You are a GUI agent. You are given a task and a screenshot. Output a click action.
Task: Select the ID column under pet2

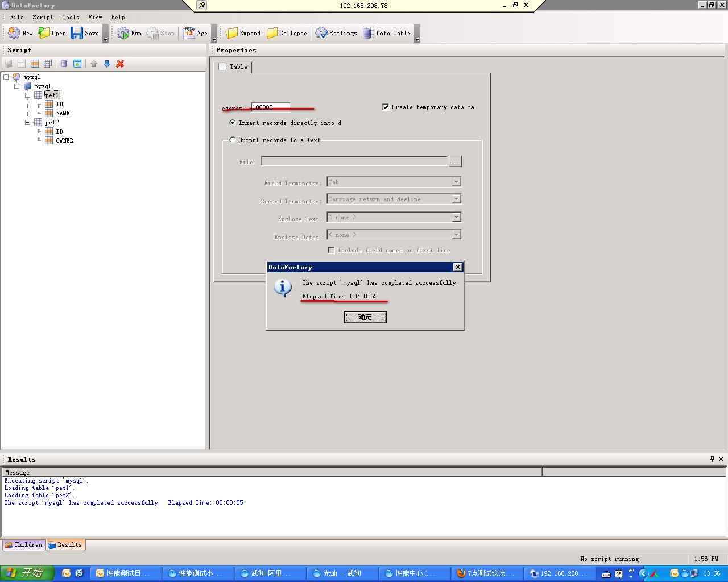[59, 131]
